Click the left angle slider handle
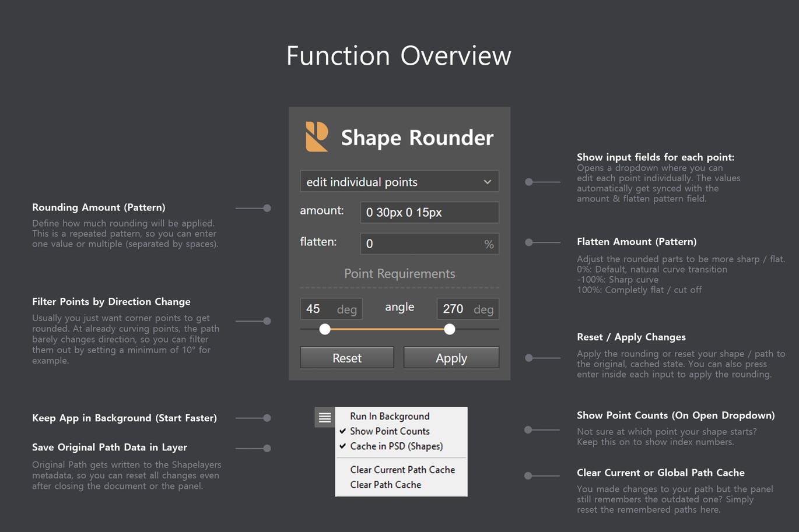Image resolution: width=799 pixels, height=532 pixels. click(x=325, y=329)
